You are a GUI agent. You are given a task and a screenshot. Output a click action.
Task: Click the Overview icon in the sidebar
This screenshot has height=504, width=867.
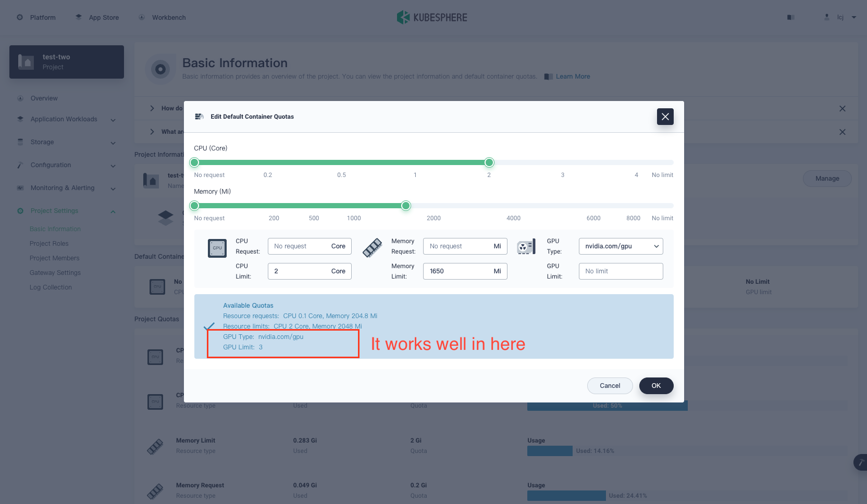coord(20,98)
